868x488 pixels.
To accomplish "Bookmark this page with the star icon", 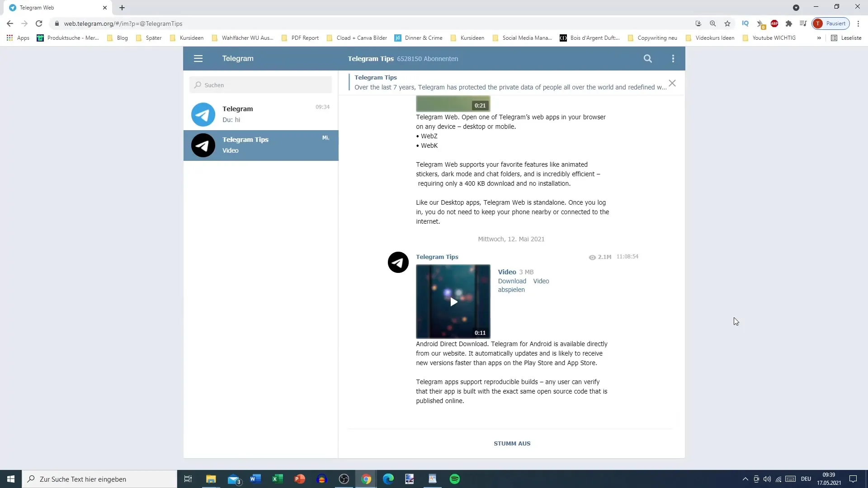I will pyautogui.click(x=727, y=23).
